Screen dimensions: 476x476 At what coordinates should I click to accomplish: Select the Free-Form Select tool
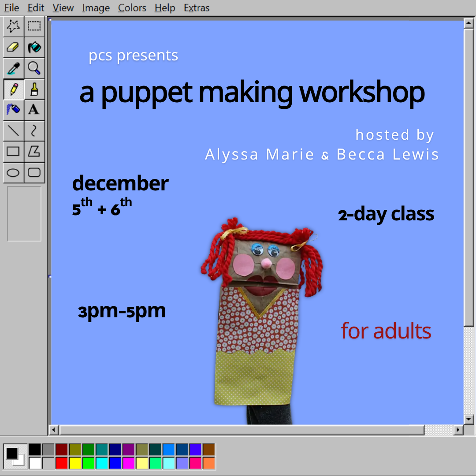(x=14, y=26)
